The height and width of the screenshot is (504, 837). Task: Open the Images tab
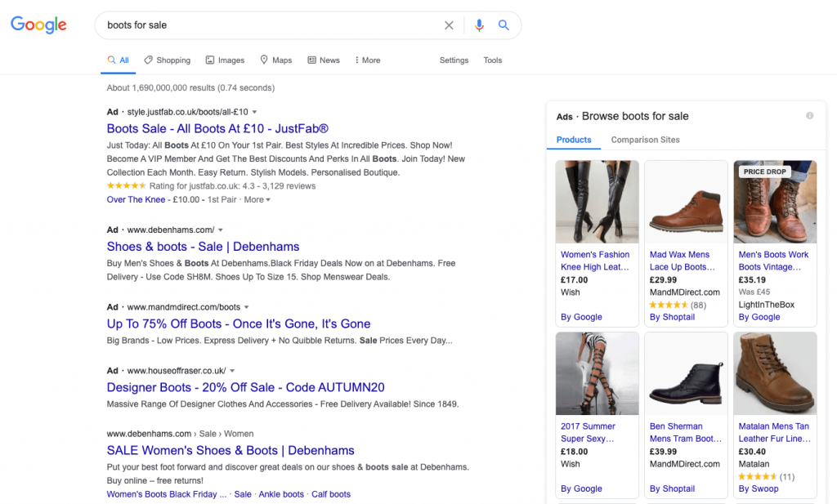point(226,60)
